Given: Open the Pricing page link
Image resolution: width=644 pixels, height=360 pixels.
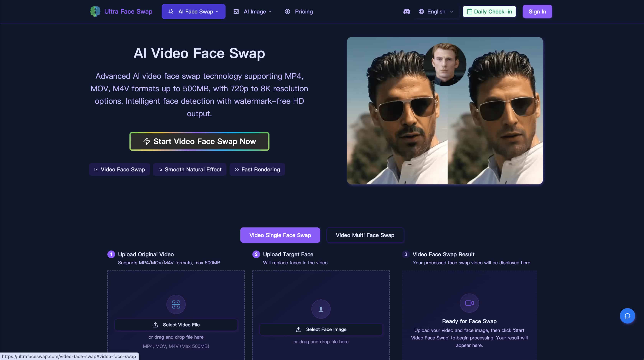Looking at the screenshot, I should [x=304, y=12].
